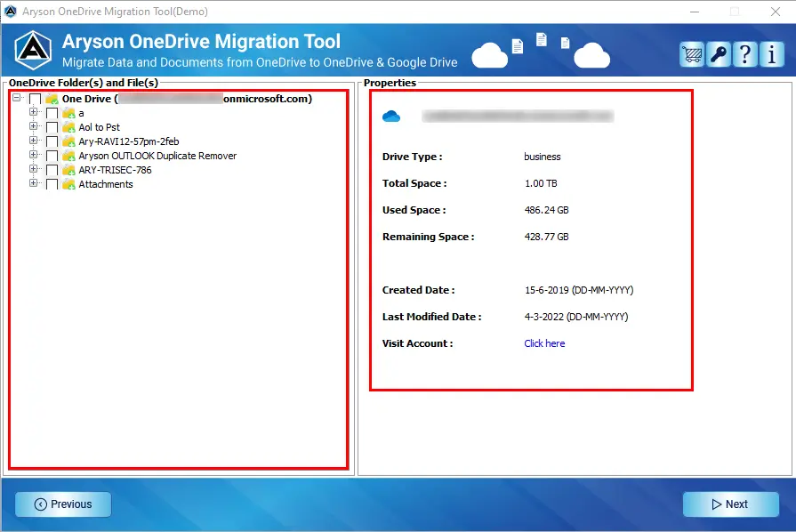Expand folder a in the tree

click(34, 112)
